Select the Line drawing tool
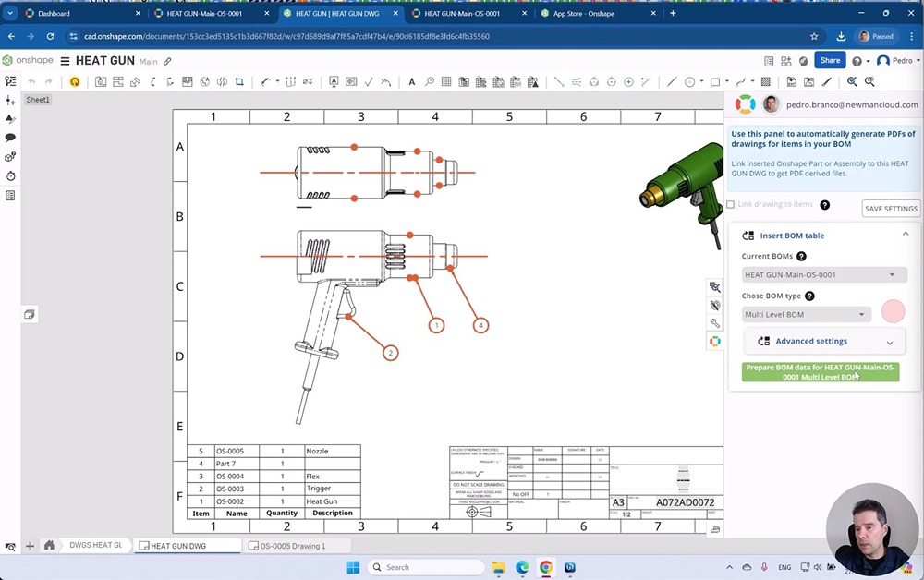 pos(672,82)
